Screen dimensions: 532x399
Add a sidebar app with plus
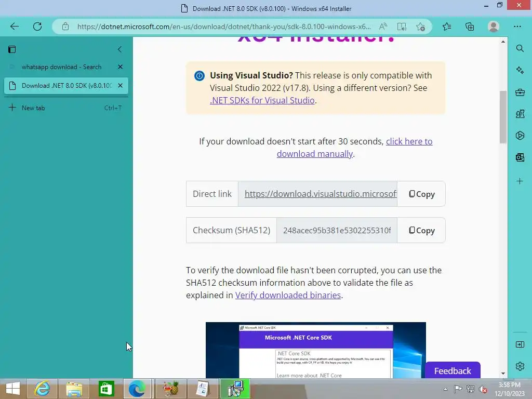point(520,181)
